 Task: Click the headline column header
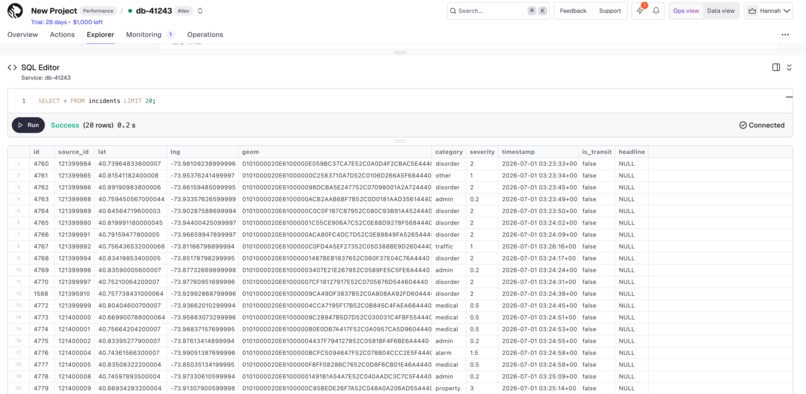[632, 152]
